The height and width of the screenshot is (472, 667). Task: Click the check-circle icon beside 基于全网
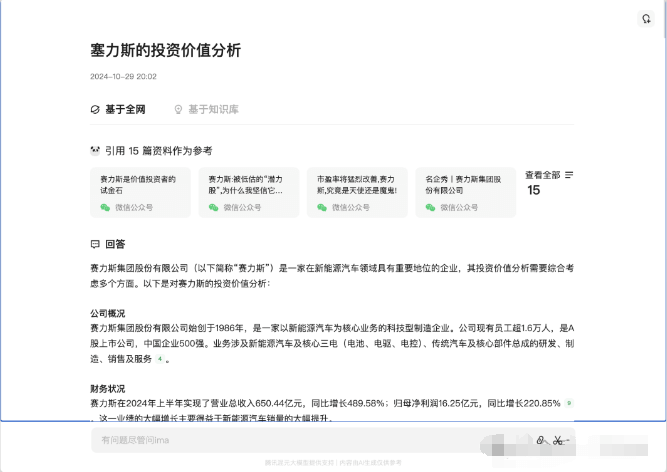[95, 110]
